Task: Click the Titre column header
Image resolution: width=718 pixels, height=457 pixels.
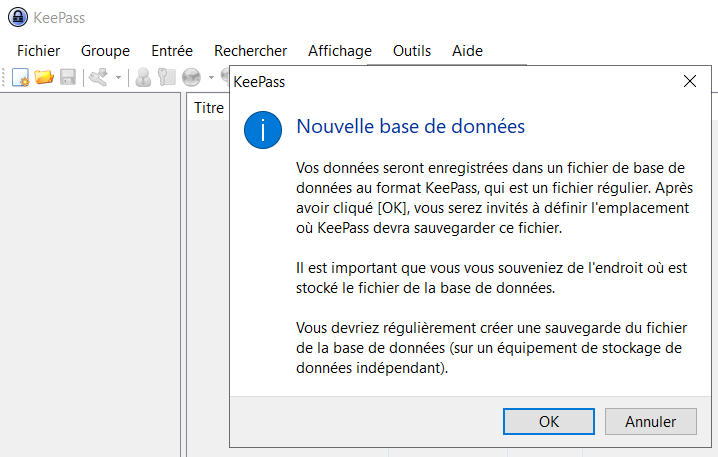Action: [x=208, y=108]
